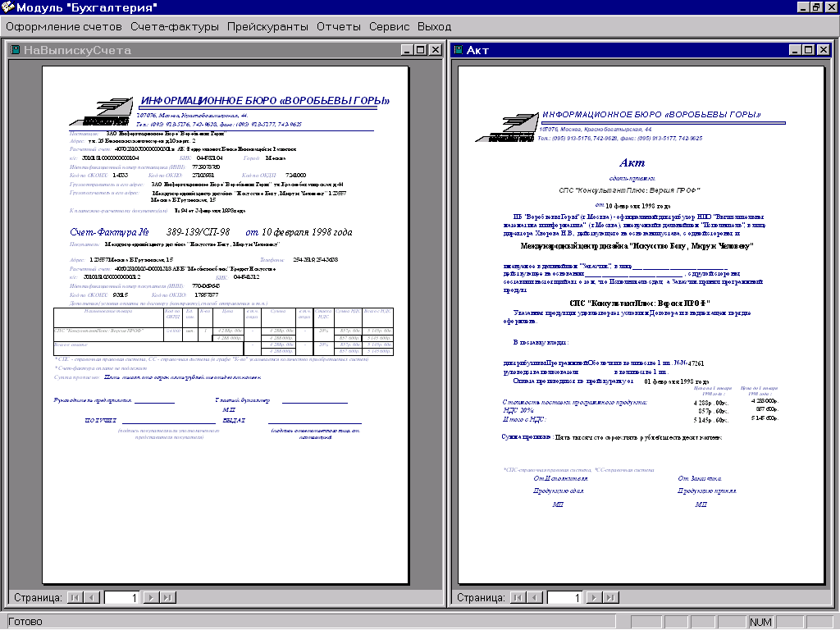This screenshot has width=840, height=630.
Task: Open the Отчеты menu
Action: point(338,26)
